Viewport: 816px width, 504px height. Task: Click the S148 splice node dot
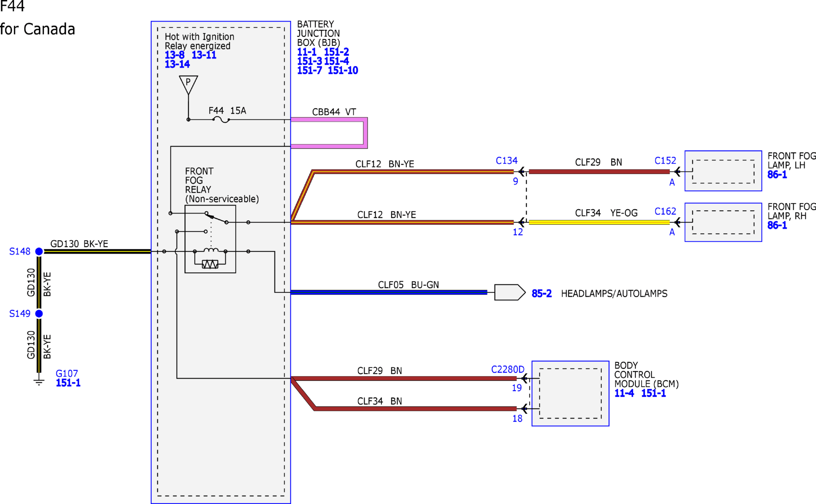39,251
